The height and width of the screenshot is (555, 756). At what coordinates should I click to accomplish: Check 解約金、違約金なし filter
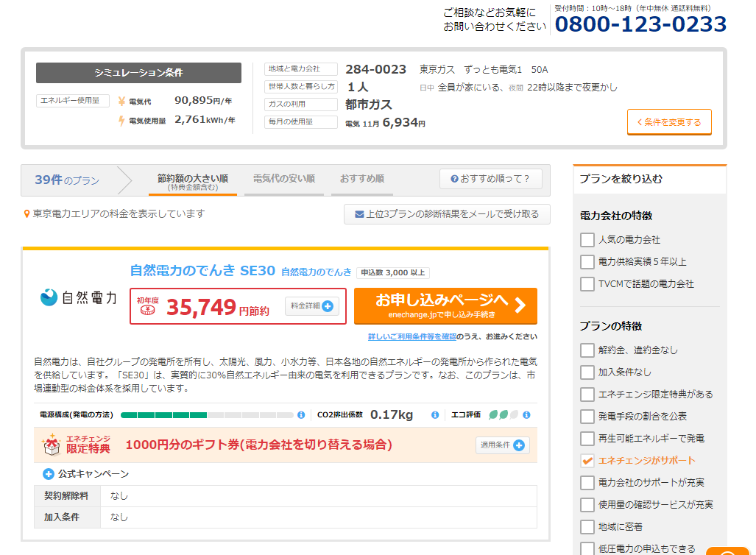[x=587, y=350]
